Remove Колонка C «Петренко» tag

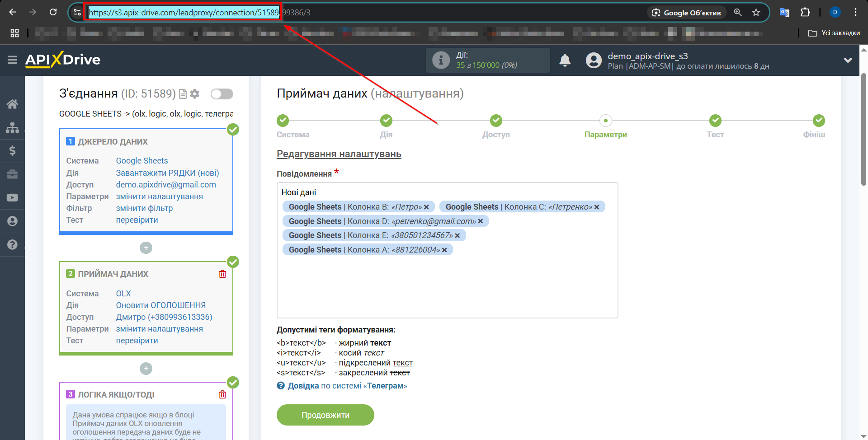597,207
